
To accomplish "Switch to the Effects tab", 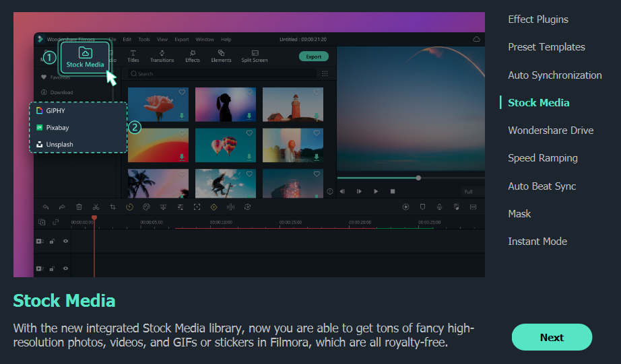I will (193, 57).
